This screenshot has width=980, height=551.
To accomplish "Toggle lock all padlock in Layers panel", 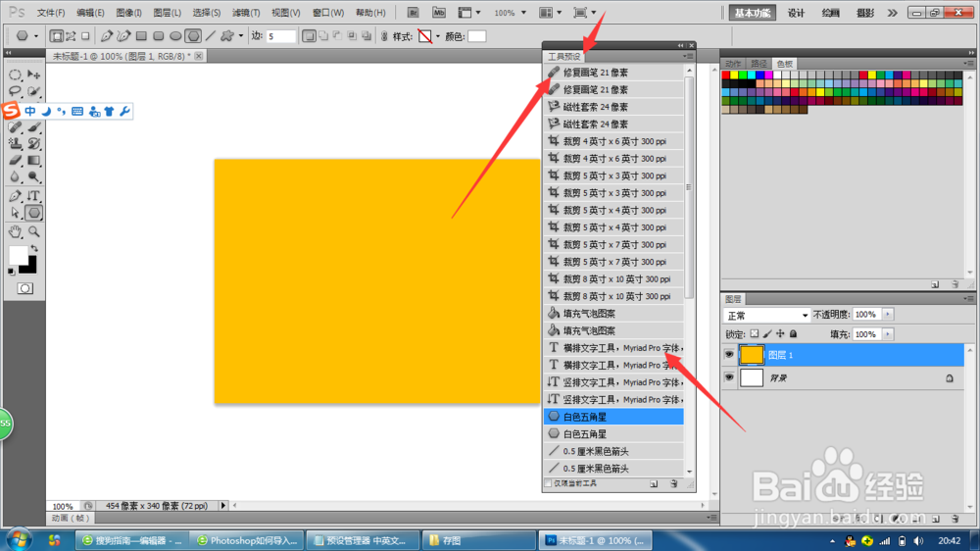I will 793,334.
